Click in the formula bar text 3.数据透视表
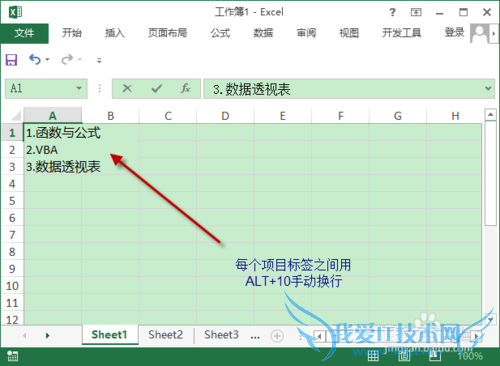This screenshot has width=500, height=366. pyautogui.click(x=252, y=89)
